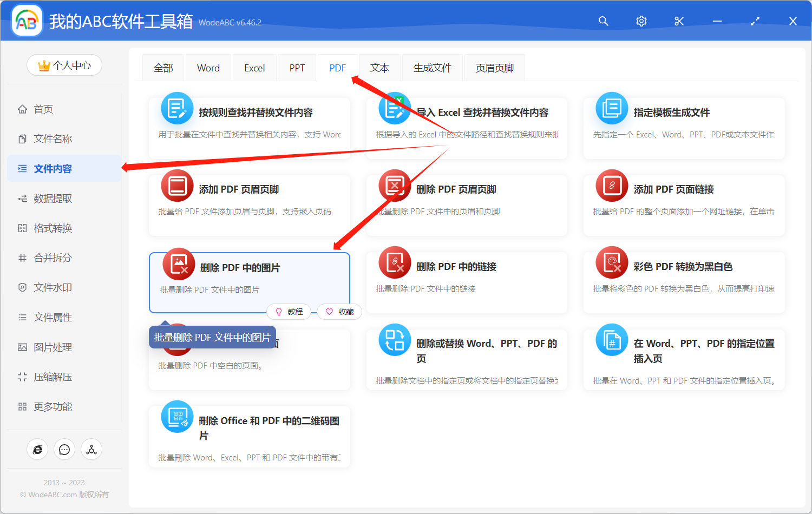Image resolution: width=812 pixels, height=514 pixels.
Task: Open 个人中心
Action: tap(64, 64)
